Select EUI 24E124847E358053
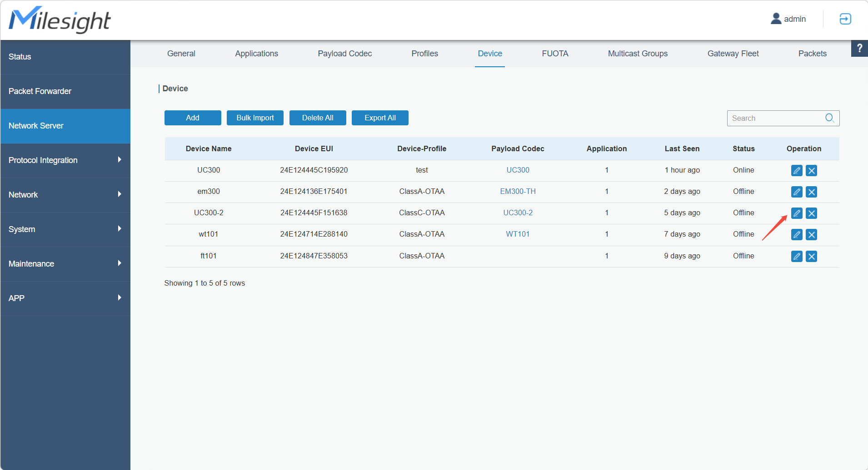Screen dimensions: 868x470 [x=314, y=256]
